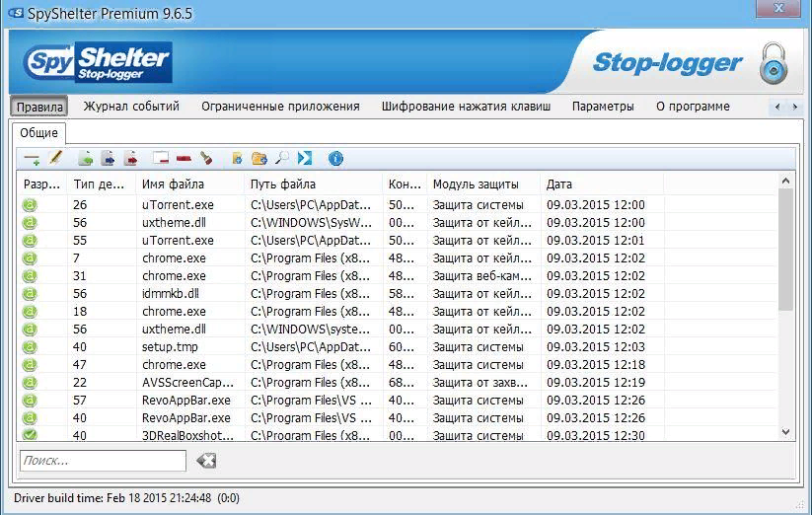Viewport: 812px width, 515px height.
Task: Click the document with red arrow icon
Action: pyautogui.click(x=131, y=159)
